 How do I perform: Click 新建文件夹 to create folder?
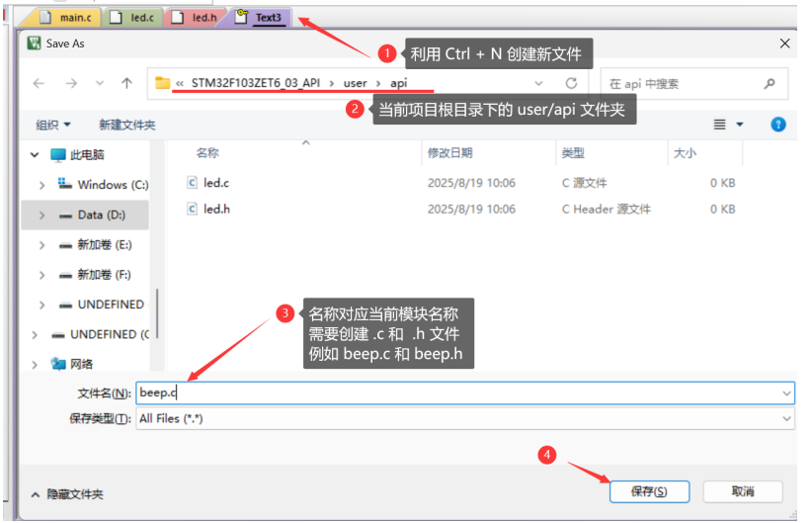coord(126,125)
